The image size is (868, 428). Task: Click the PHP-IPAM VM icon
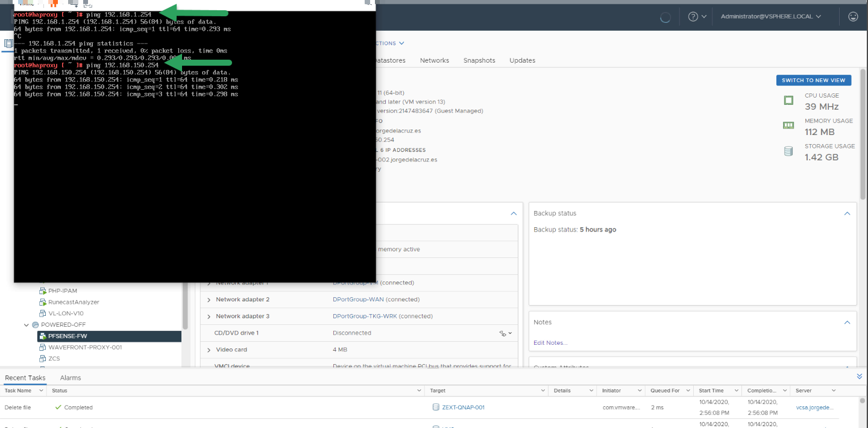tap(43, 291)
